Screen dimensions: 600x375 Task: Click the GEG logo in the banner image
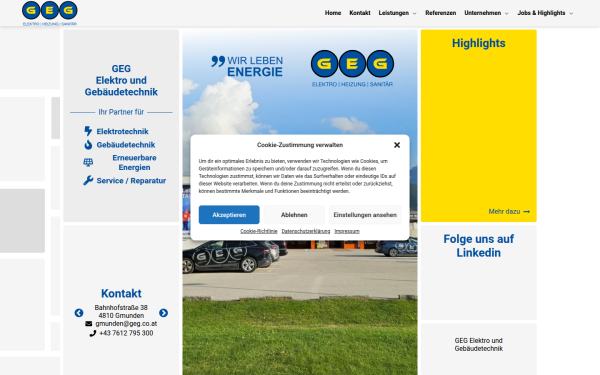tap(352, 69)
